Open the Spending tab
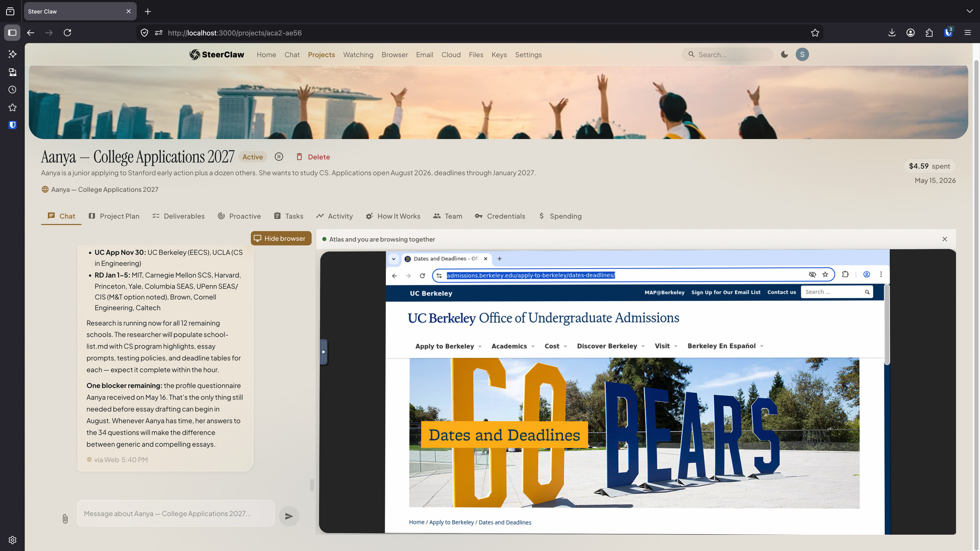 [560, 216]
